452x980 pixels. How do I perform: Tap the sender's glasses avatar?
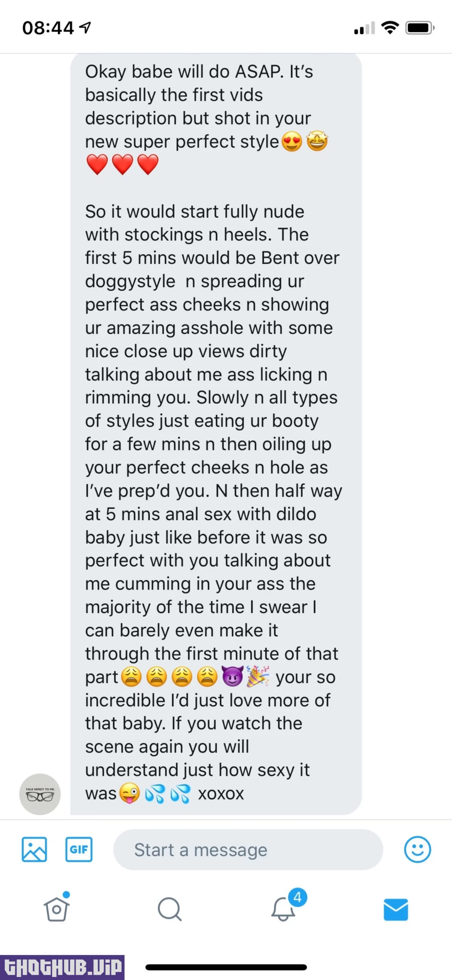[x=40, y=794]
